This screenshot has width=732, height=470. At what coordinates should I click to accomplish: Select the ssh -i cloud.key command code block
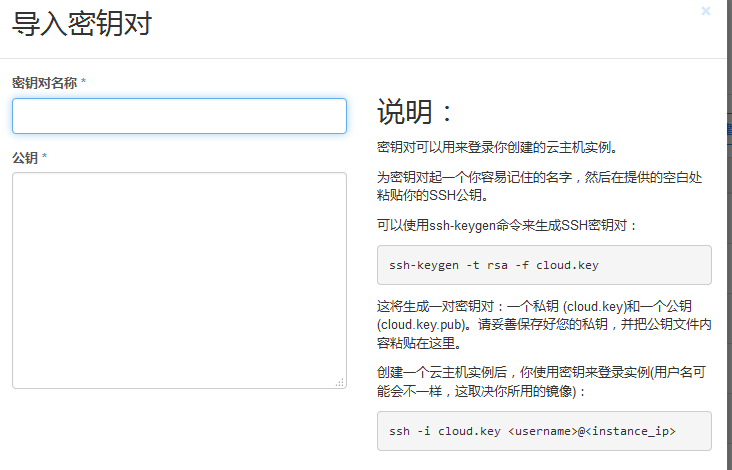click(x=544, y=431)
